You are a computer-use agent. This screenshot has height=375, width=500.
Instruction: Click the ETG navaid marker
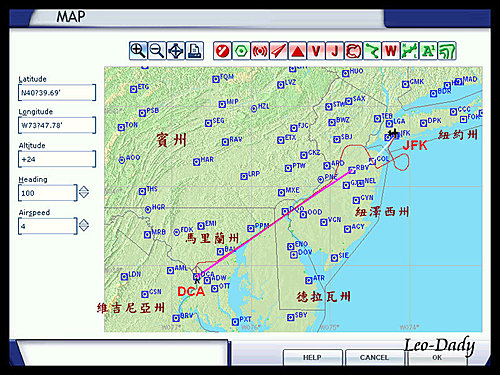point(134,89)
